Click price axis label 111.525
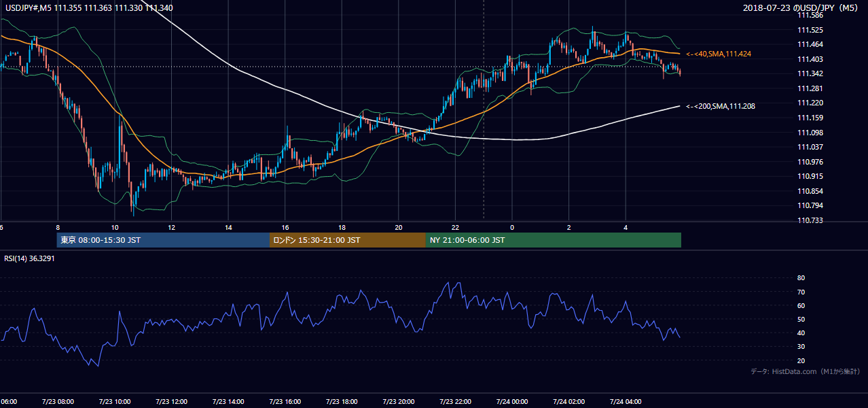The image size is (868, 408). click(x=810, y=30)
